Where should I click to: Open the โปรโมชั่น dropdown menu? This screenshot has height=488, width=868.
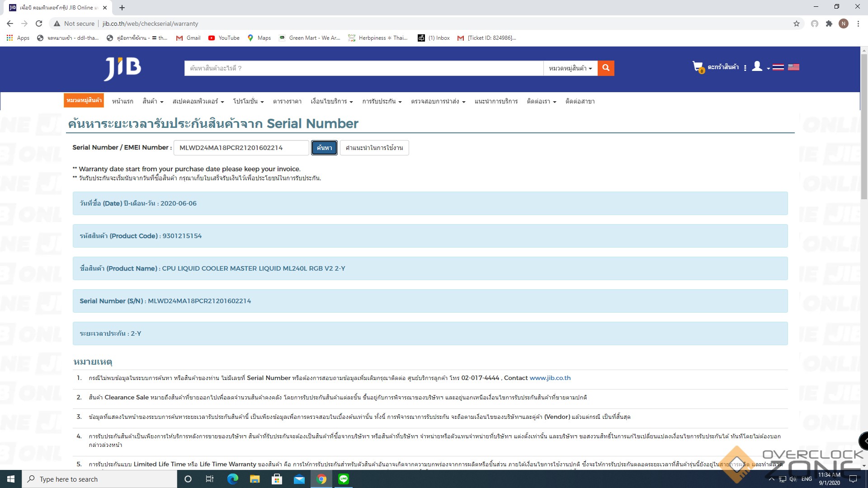coord(248,101)
